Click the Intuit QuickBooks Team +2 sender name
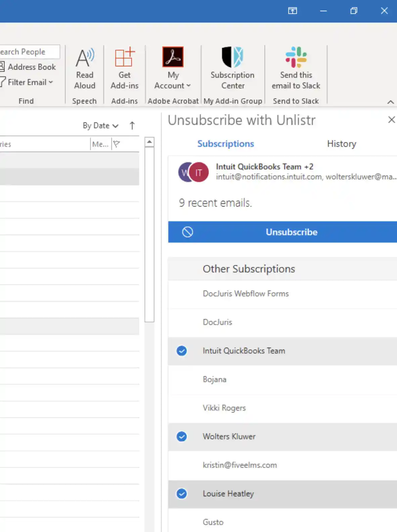 [x=265, y=166]
